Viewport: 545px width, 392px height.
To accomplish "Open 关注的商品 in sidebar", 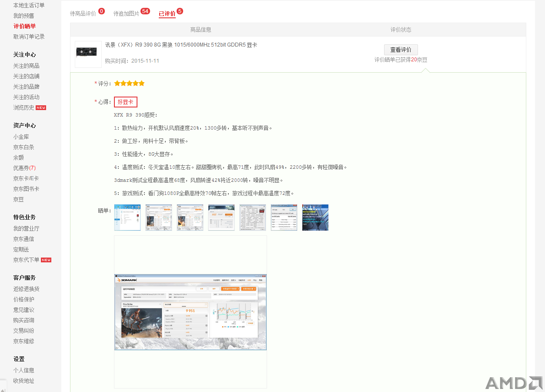I will [26, 66].
